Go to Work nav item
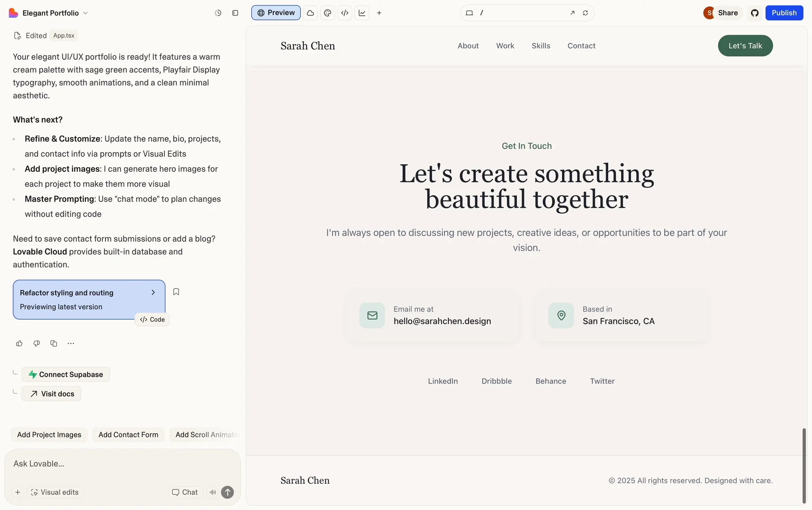 [x=505, y=46]
